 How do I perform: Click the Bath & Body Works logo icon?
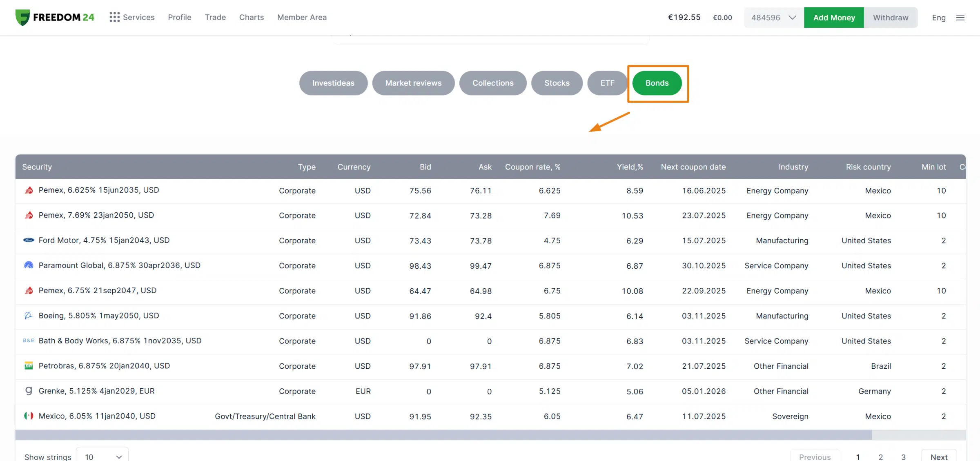(29, 341)
